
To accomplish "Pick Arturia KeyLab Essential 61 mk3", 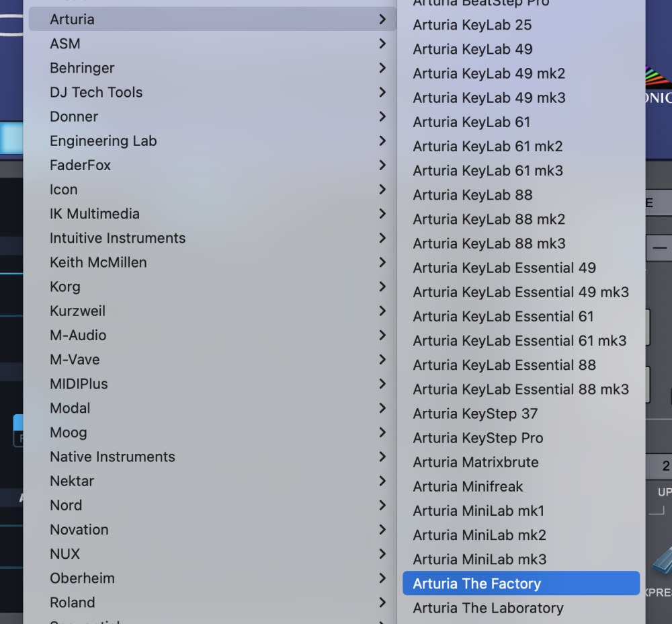I will pyautogui.click(x=521, y=341).
